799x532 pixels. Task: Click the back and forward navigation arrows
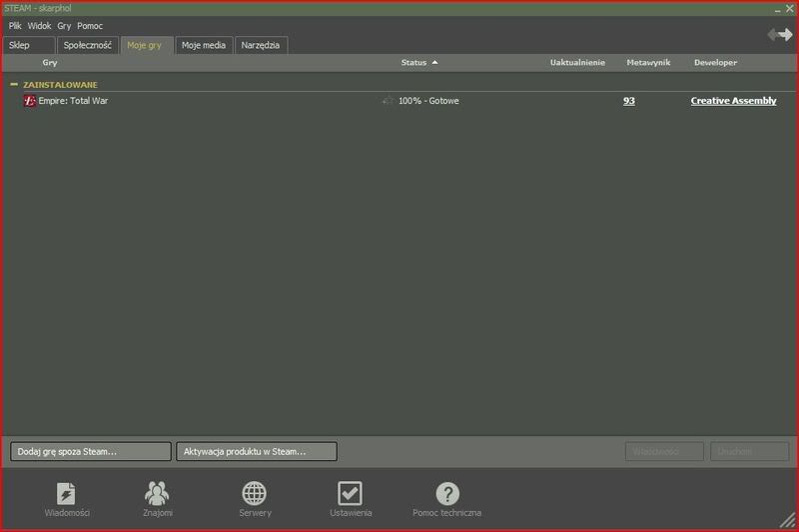(x=780, y=35)
